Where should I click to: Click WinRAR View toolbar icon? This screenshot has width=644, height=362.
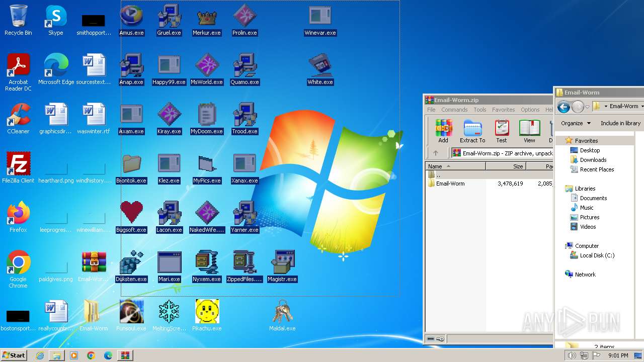(x=529, y=131)
